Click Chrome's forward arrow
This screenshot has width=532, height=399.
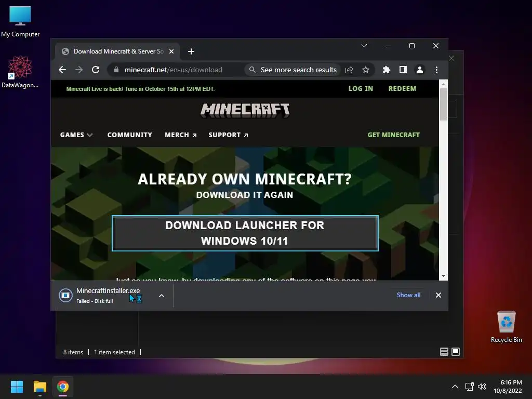79,70
